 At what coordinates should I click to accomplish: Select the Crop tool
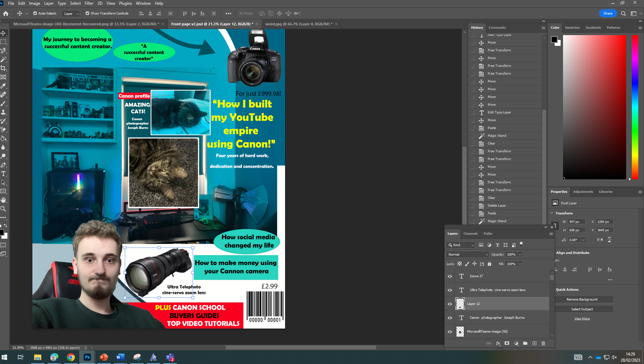tap(3, 68)
